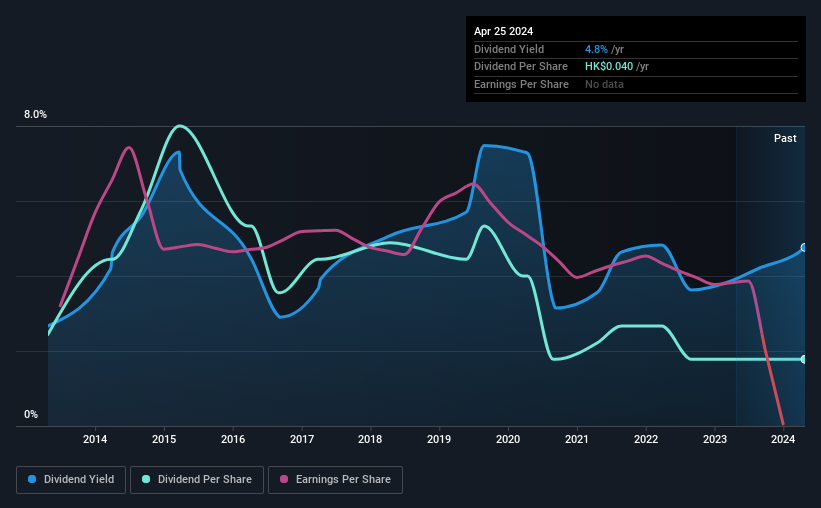Select the 2022 tick label on axis
Image resolution: width=821 pixels, height=508 pixels.
tap(646, 439)
